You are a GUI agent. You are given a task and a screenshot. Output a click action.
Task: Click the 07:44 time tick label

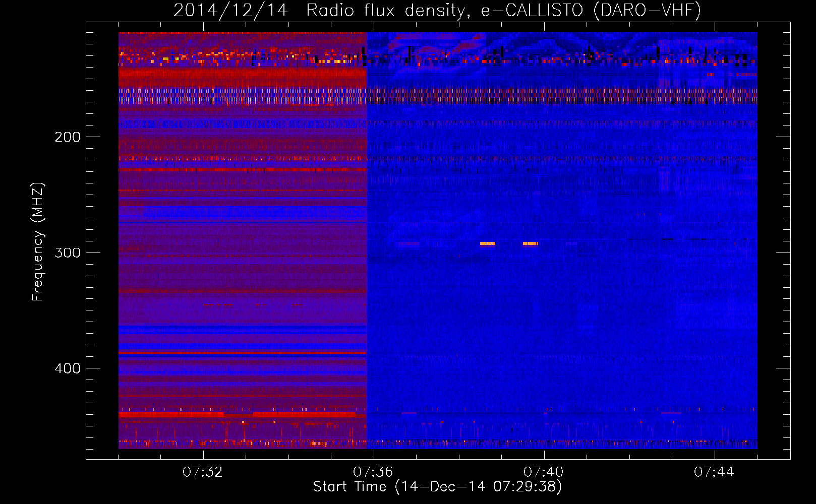(x=714, y=472)
